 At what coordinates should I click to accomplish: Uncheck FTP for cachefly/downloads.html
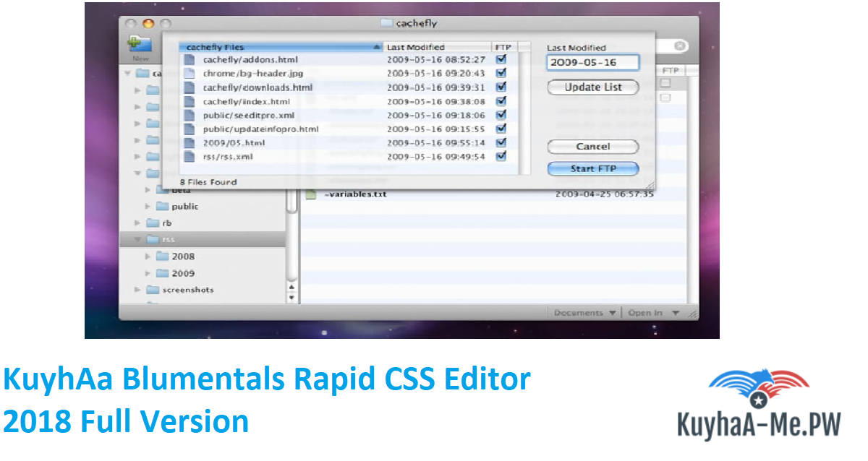coord(501,87)
